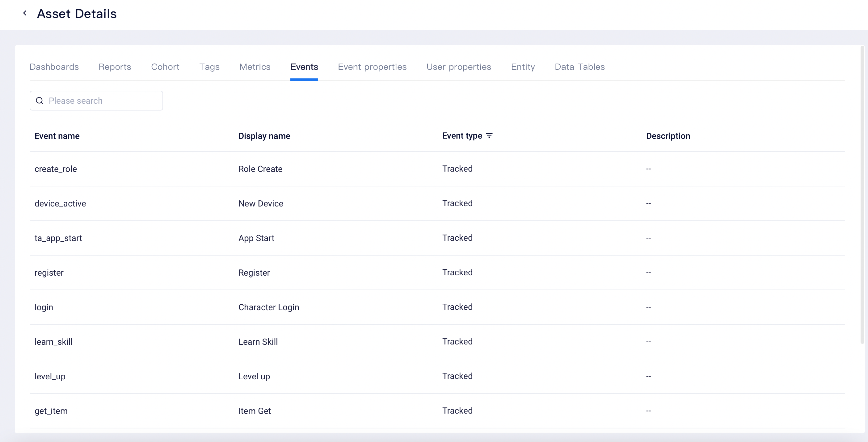Click the App Start display name

256,238
